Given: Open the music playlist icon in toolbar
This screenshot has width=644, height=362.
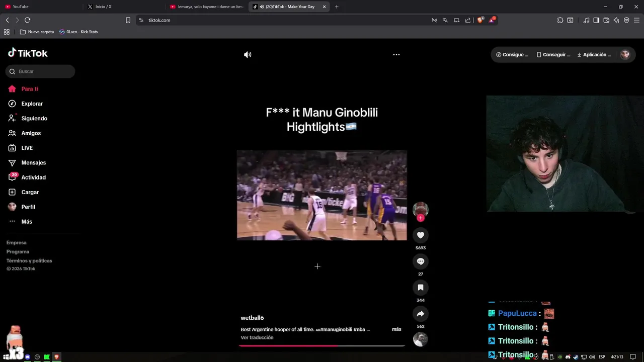Looking at the screenshot, I should coord(586,20).
